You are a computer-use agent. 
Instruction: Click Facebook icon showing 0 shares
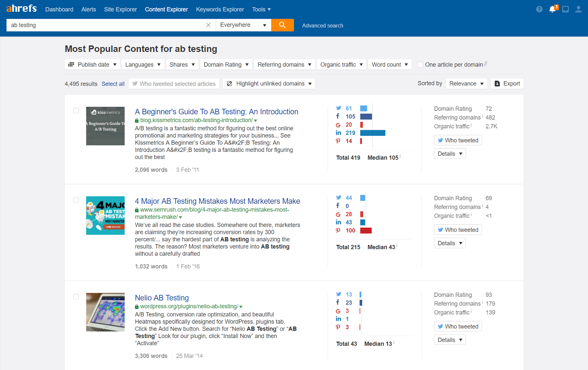338,206
